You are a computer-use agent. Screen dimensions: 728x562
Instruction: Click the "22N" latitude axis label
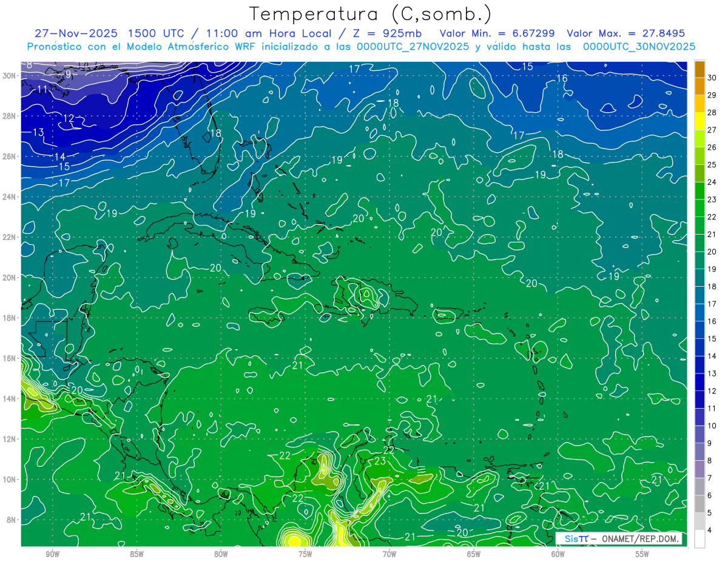tap(9, 237)
